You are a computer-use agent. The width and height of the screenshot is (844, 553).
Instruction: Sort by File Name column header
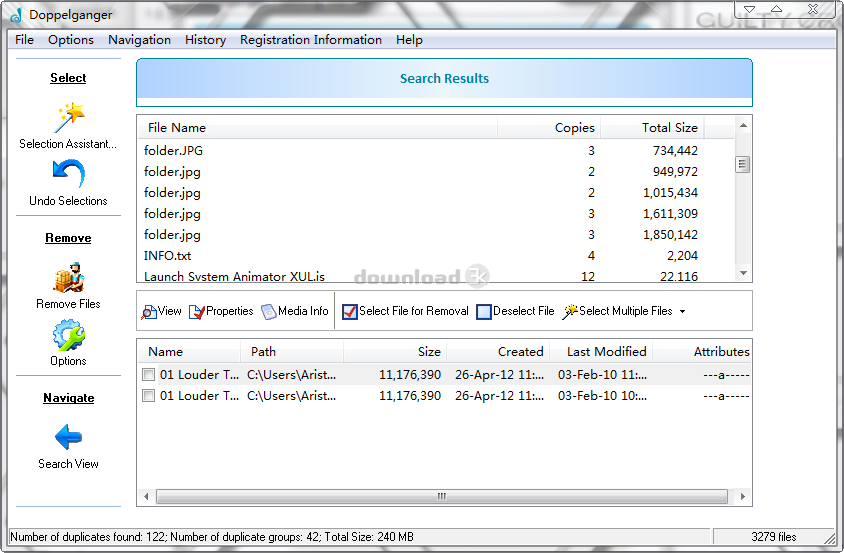tap(318, 128)
